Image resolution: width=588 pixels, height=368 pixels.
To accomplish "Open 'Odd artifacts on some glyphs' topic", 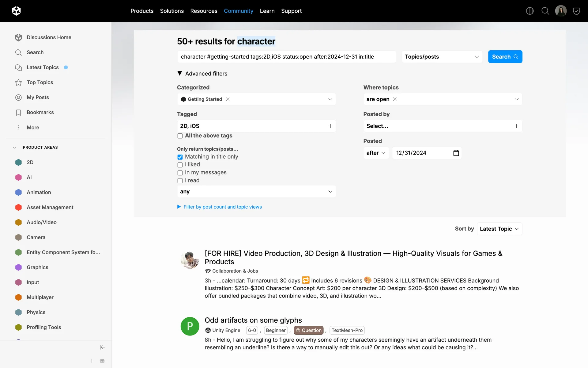I will coord(253,320).
